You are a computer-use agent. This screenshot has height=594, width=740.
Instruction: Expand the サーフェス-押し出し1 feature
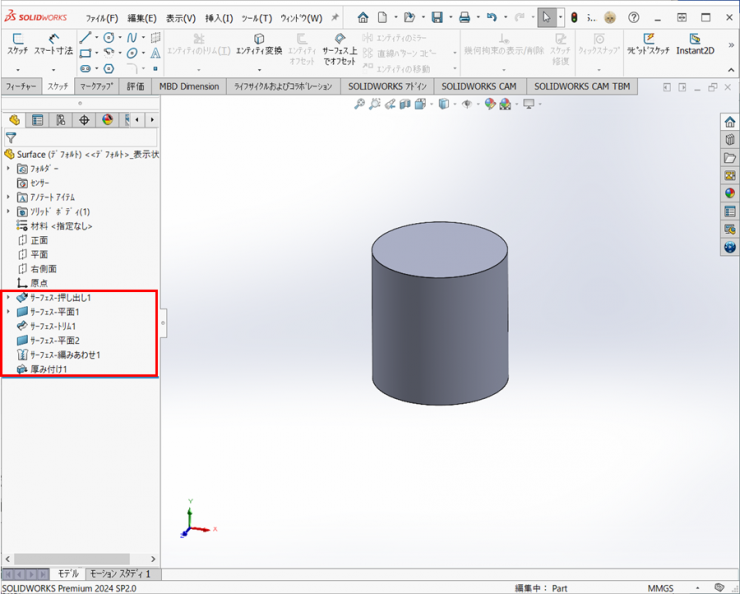coord(8,298)
